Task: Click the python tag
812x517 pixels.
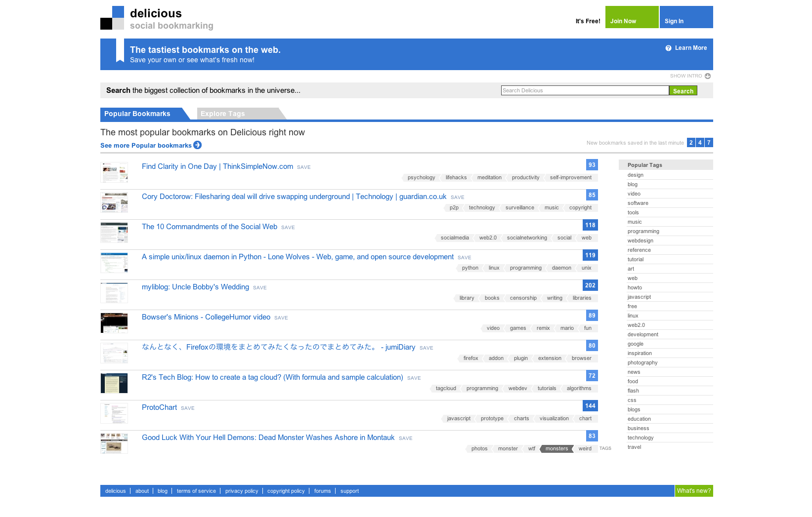Action: coord(470,268)
